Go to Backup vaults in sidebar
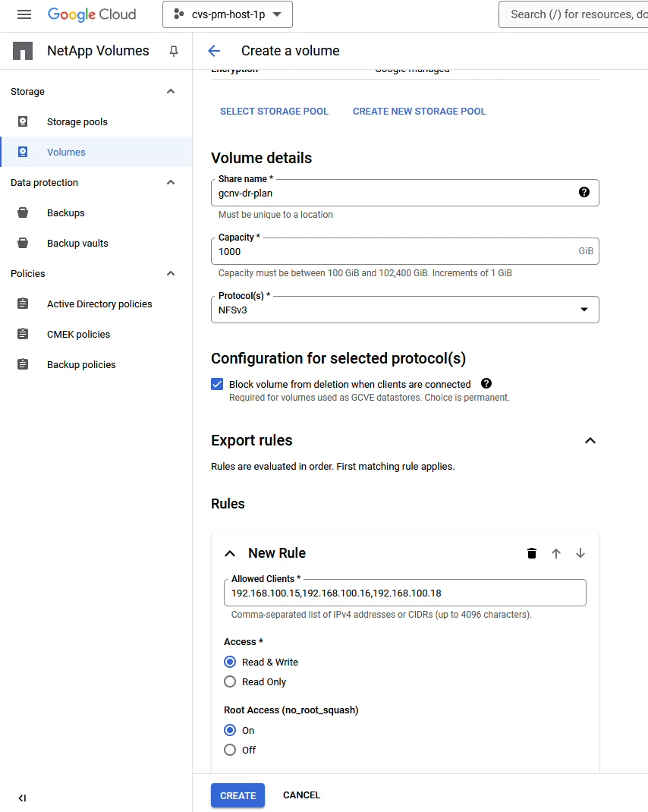This screenshot has width=648, height=812. [x=77, y=243]
